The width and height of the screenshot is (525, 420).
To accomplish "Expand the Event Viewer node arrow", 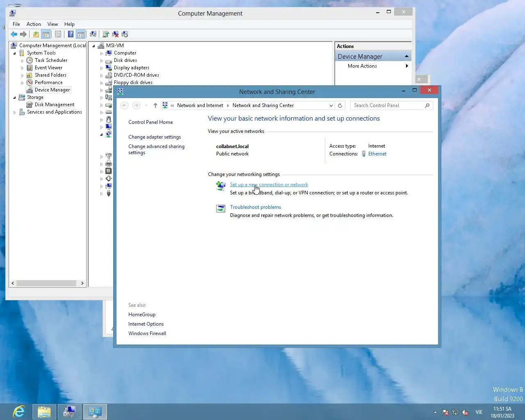I will [x=23, y=68].
